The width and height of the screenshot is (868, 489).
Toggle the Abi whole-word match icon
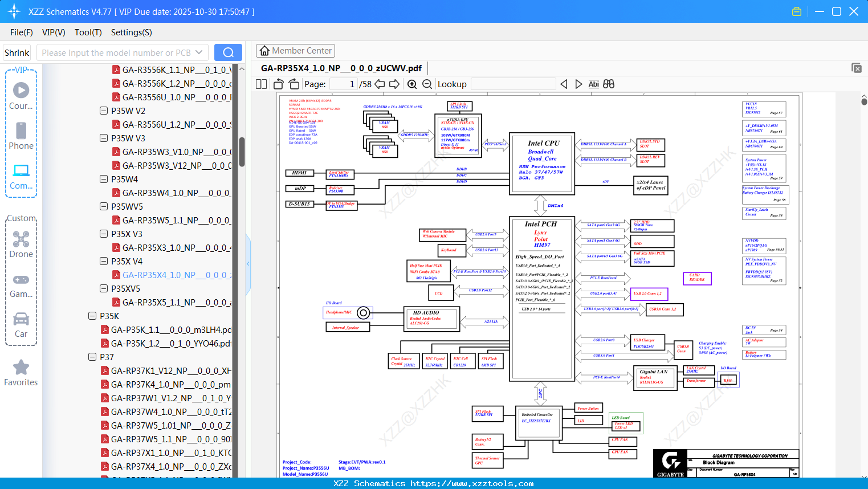click(x=594, y=84)
